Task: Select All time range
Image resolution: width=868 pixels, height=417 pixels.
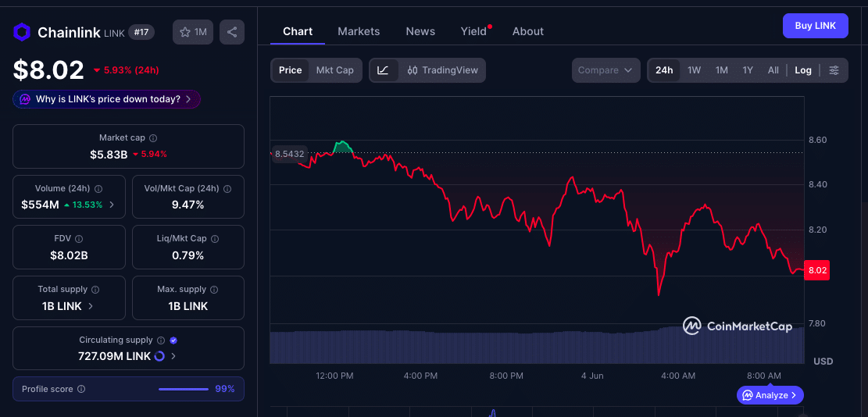Action: (773, 70)
